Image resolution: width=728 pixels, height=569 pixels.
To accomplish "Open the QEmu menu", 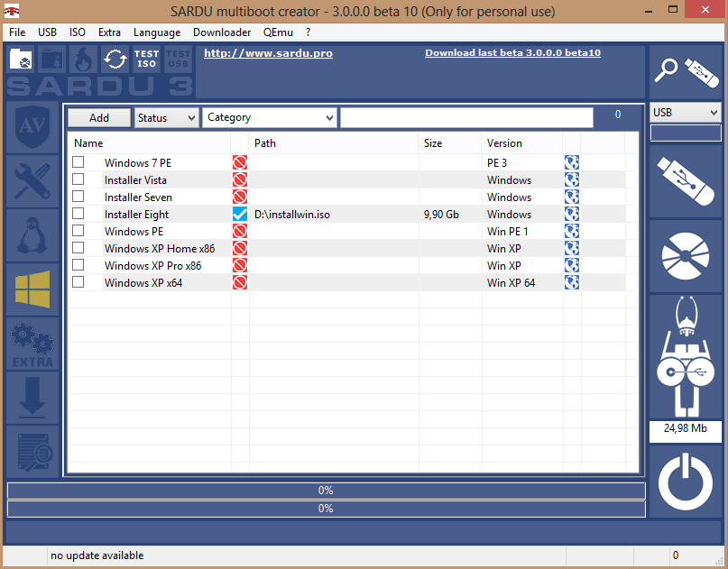I will coord(278,32).
